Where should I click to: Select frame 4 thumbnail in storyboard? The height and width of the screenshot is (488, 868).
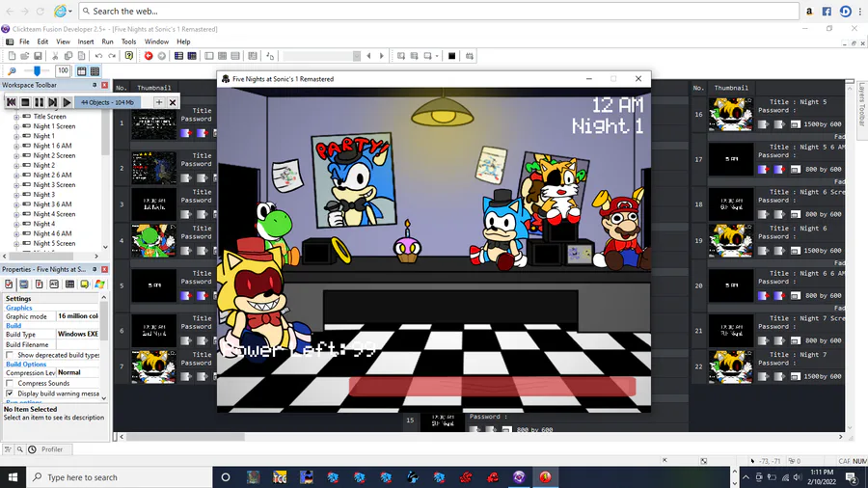coord(153,240)
